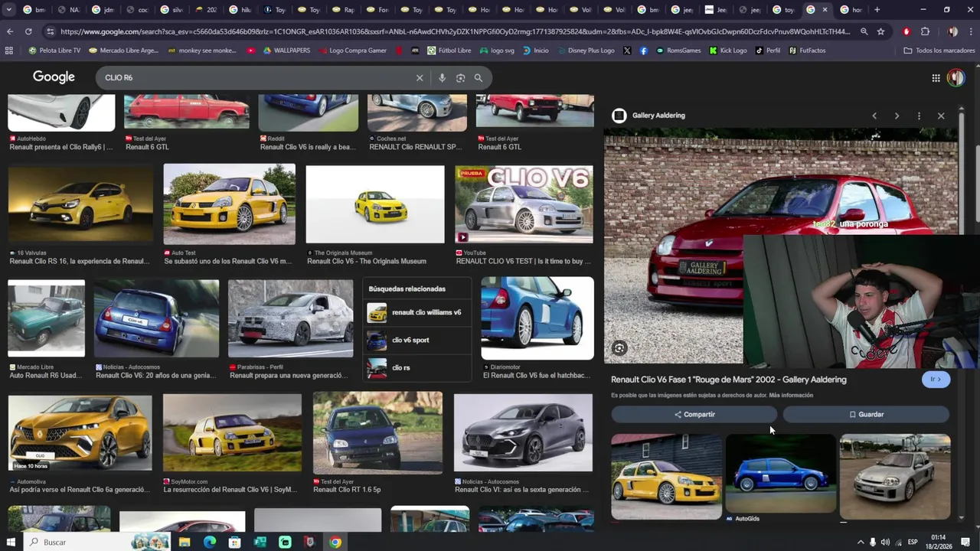Open Chrome from the taskbar
The image size is (980, 551).
click(x=335, y=542)
